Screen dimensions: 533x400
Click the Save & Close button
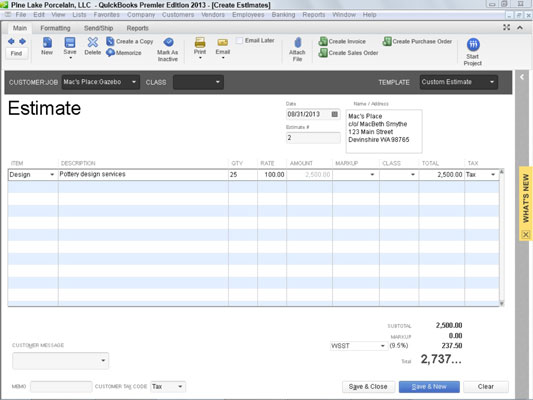point(368,387)
